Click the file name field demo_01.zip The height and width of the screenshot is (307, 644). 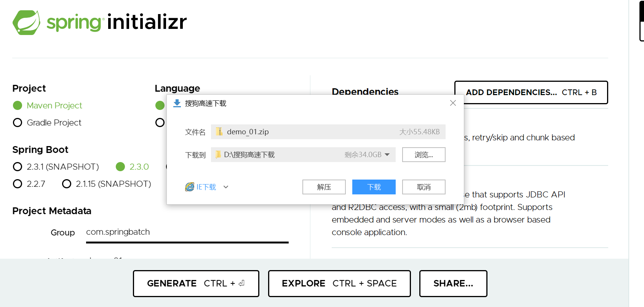point(328,132)
